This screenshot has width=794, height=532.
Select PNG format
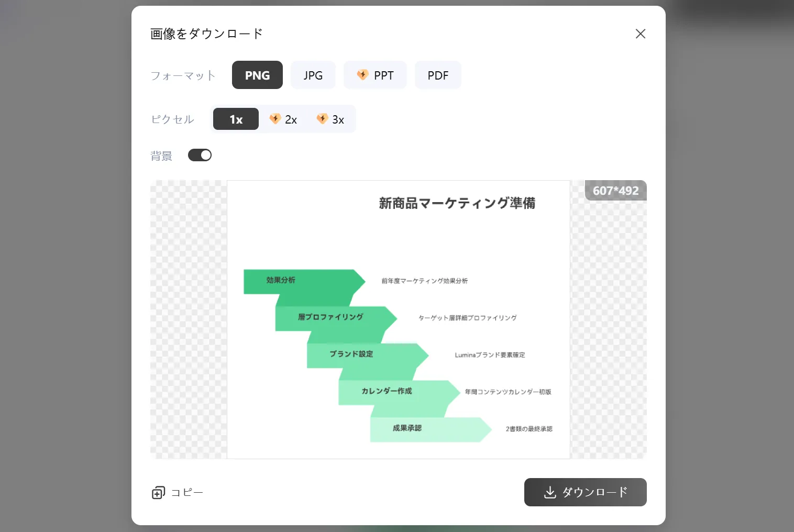257,75
